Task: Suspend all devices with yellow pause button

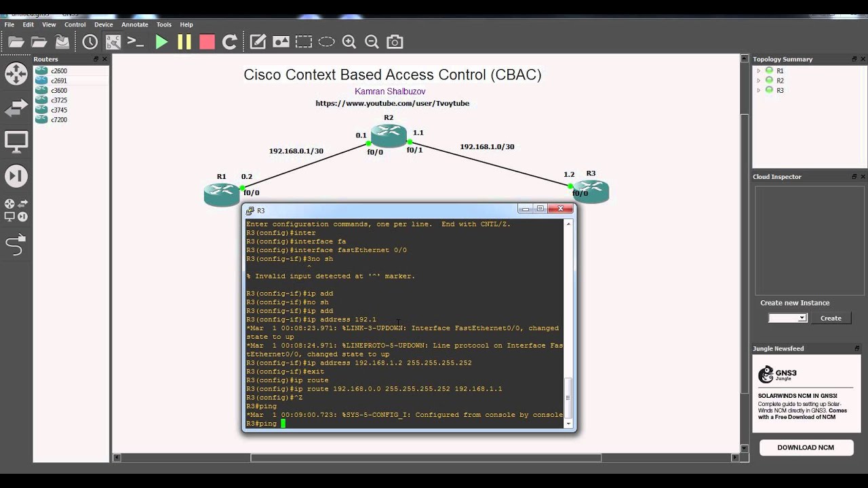Action: (x=184, y=42)
